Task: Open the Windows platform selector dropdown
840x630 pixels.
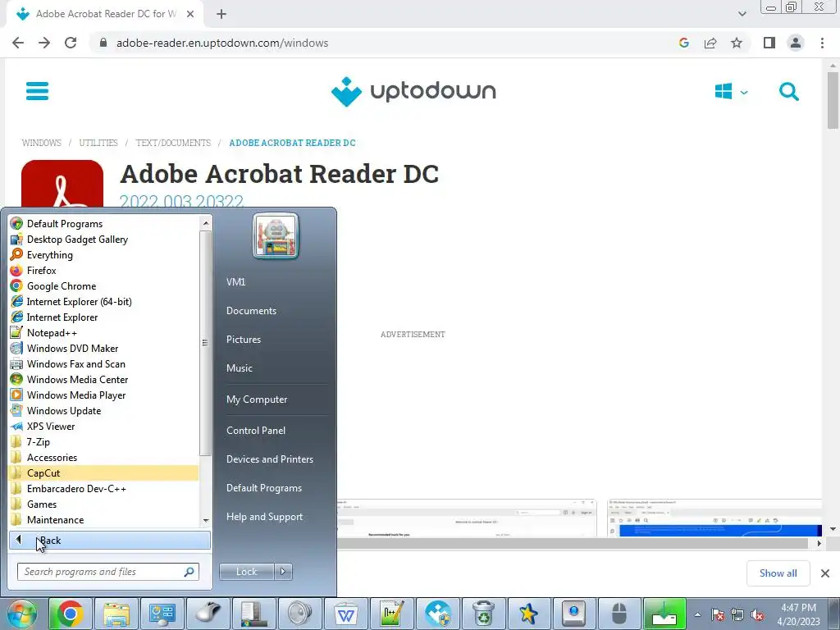Action: (x=731, y=92)
